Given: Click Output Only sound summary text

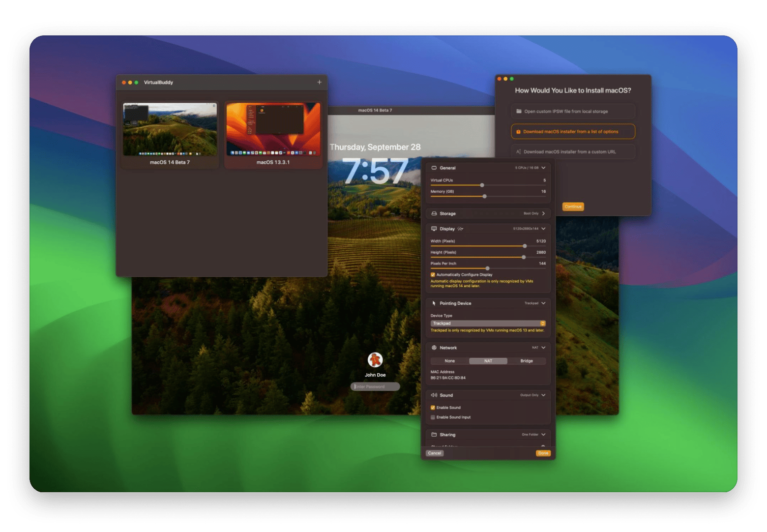Looking at the screenshot, I should coord(530,395).
